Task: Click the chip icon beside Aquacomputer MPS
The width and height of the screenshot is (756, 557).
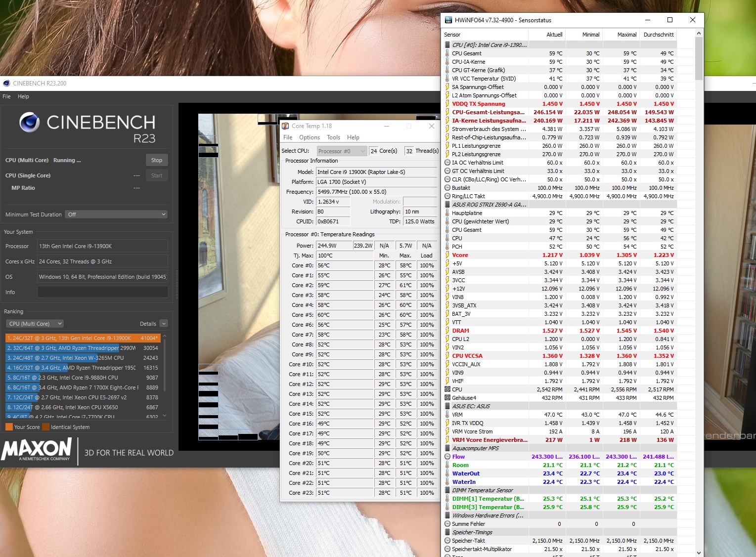Action: (447, 448)
